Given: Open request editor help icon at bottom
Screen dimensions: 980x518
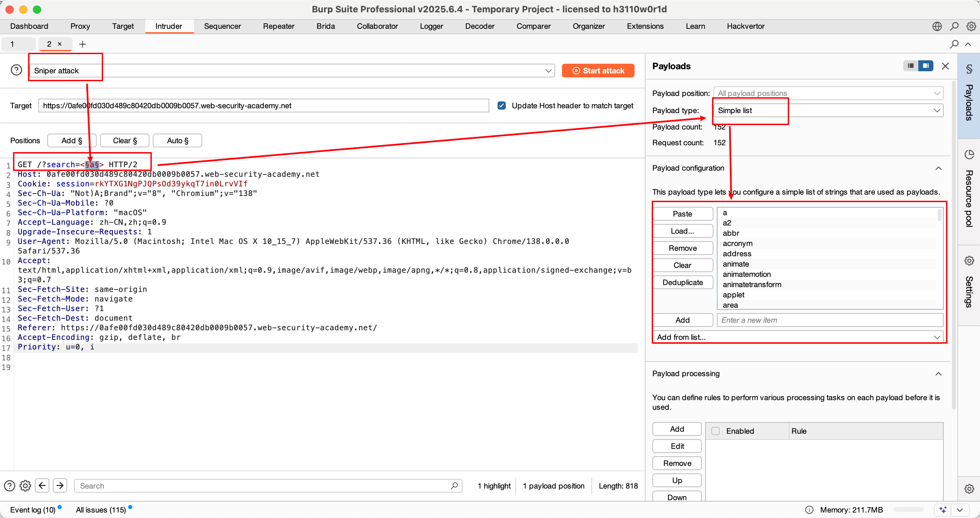Looking at the screenshot, I should 10,486.
